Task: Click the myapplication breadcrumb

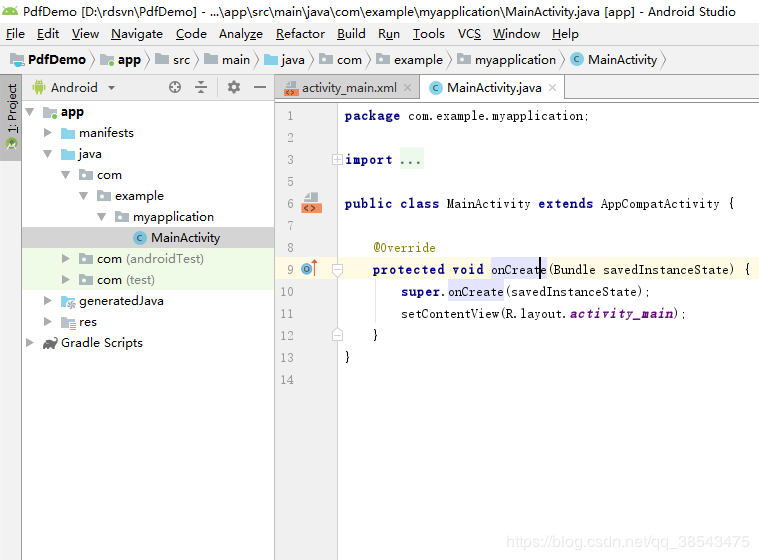Action: (507, 60)
